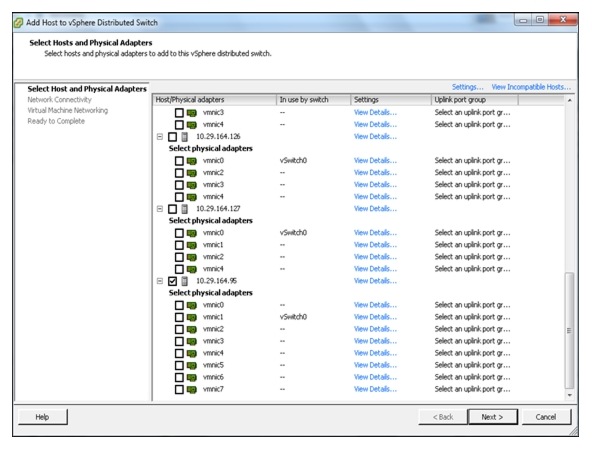
Task: Collapse the 10.29.164.95 host tree node
Action: click(x=160, y=281)
